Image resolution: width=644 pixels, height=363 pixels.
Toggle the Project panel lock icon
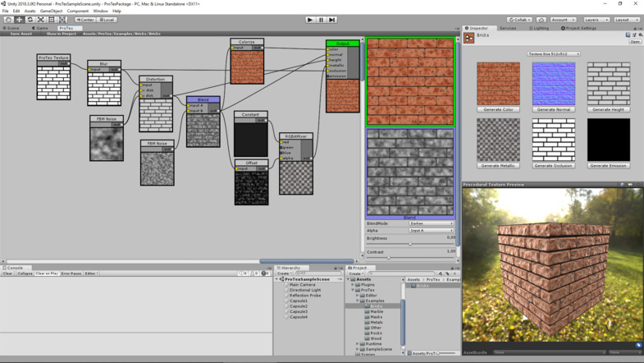[x=452, y=268]
